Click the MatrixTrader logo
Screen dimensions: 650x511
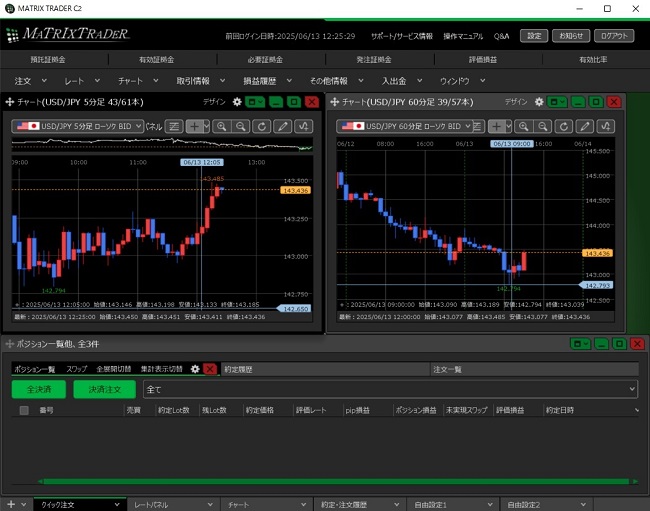68,34
